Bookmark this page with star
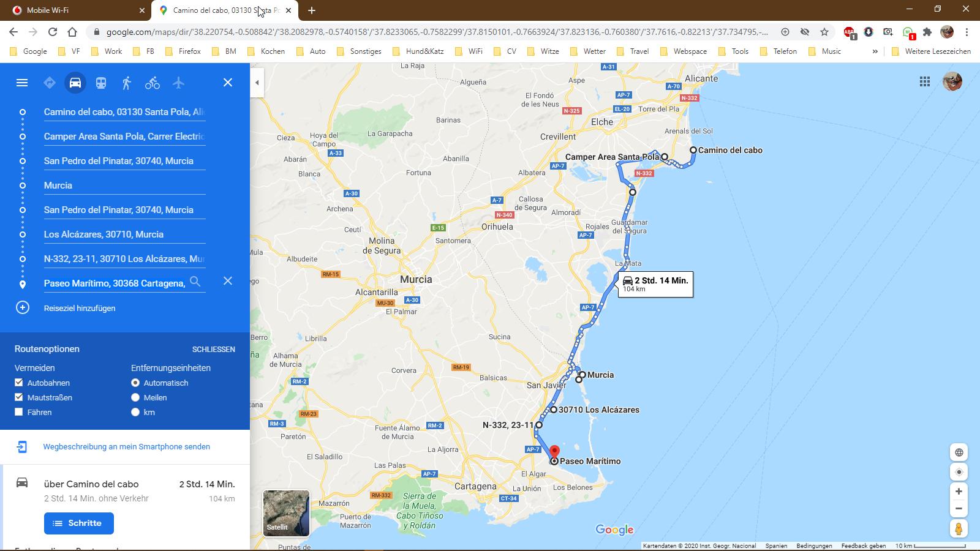Image resolution: width=980 pixels, height=551 pixels. 824,32
